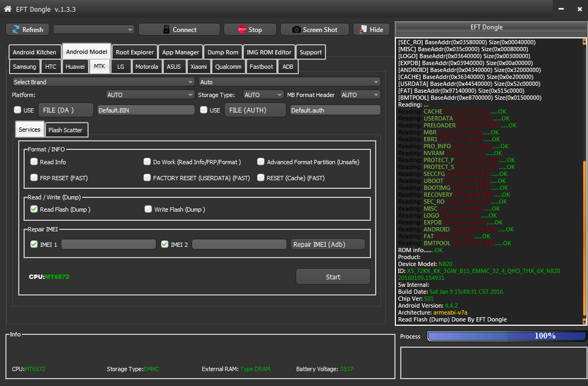Click the Default.BIN file field

click(146, 110)
